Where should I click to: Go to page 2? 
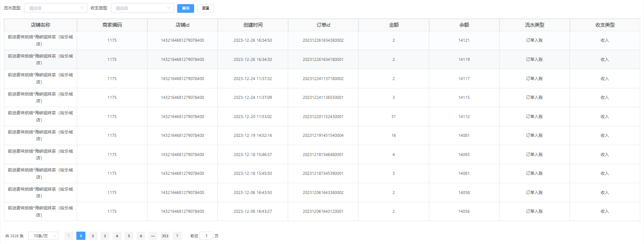tap(93, 236)
